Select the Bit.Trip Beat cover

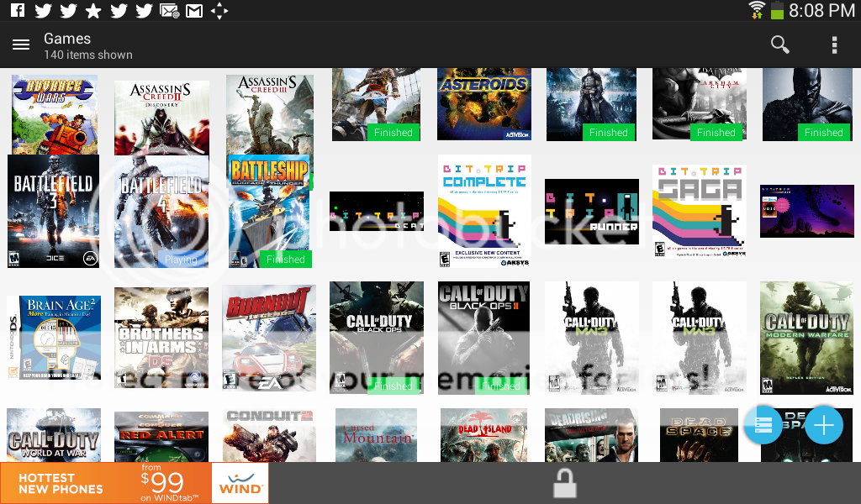tap(377, 211)
